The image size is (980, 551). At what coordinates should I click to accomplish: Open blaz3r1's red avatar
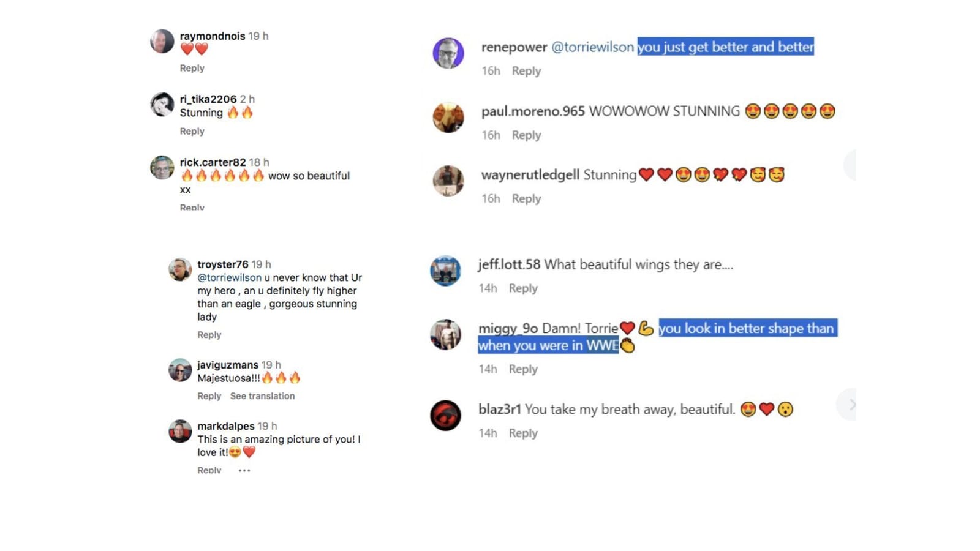point(445,416)
